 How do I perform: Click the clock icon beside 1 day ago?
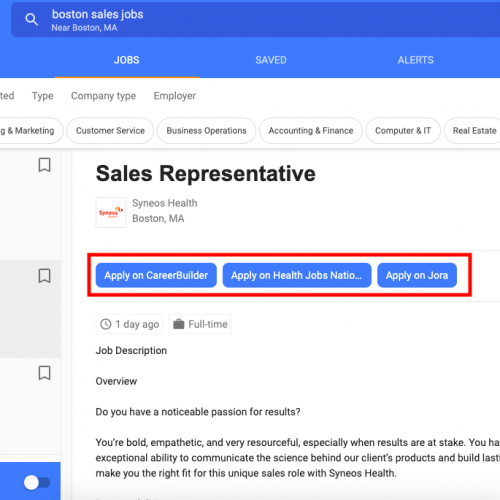[x=106, y=324]
